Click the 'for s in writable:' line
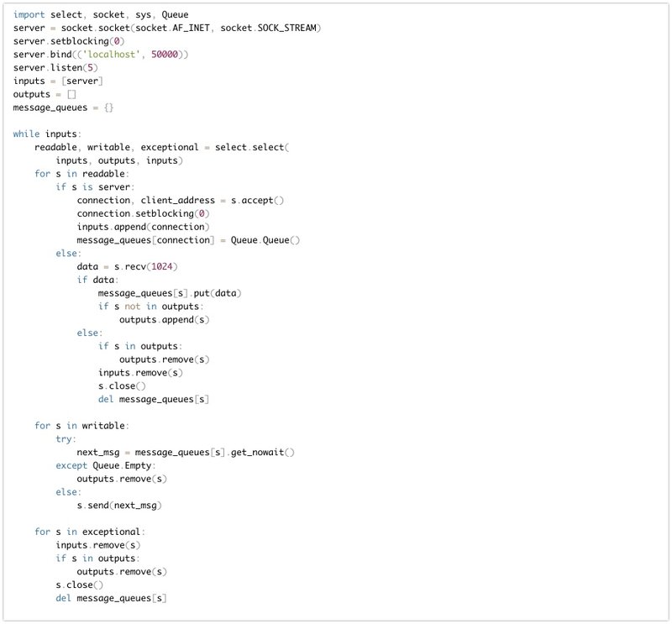Screen dimensions: 672x624 pos(81,426)
